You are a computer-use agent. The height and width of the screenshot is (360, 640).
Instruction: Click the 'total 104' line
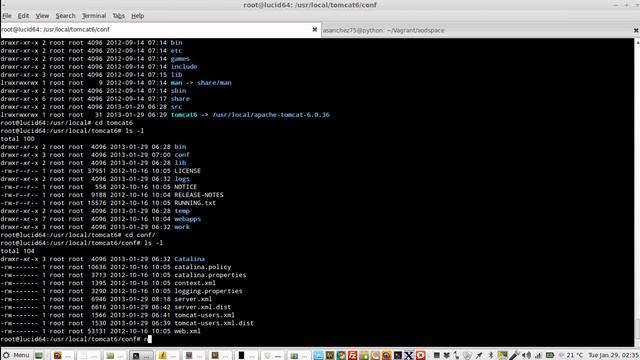pos(18,251)
